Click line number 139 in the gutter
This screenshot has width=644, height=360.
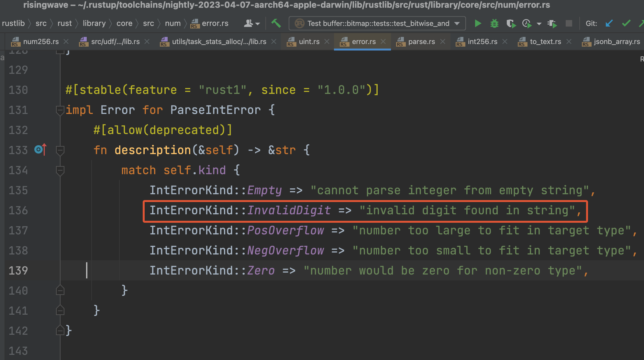tap(18, 270)
